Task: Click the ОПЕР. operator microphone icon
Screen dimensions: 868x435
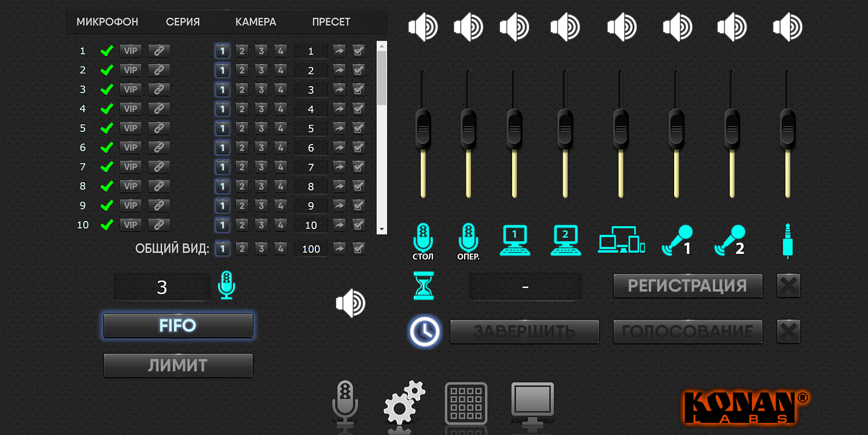Action: (468, 240)
